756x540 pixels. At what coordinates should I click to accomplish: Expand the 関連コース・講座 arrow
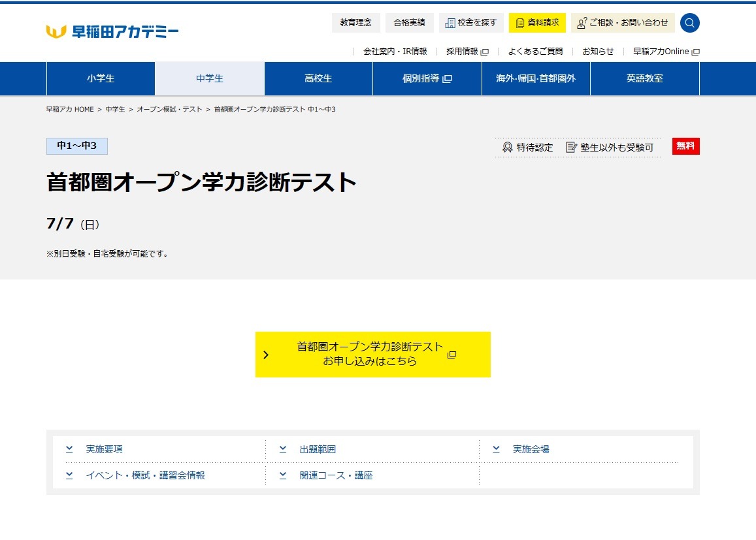pyautogui.click(x=283, y=475)
